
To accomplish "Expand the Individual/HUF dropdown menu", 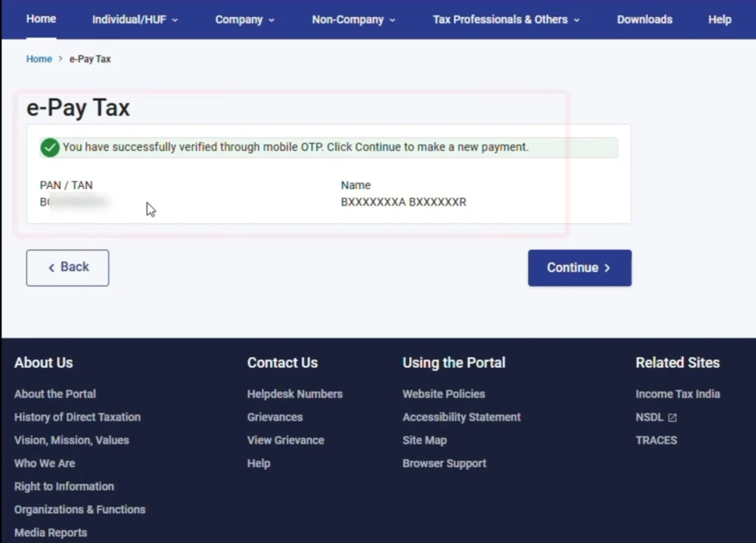I will pyautogui.click(x=135, y=20).
